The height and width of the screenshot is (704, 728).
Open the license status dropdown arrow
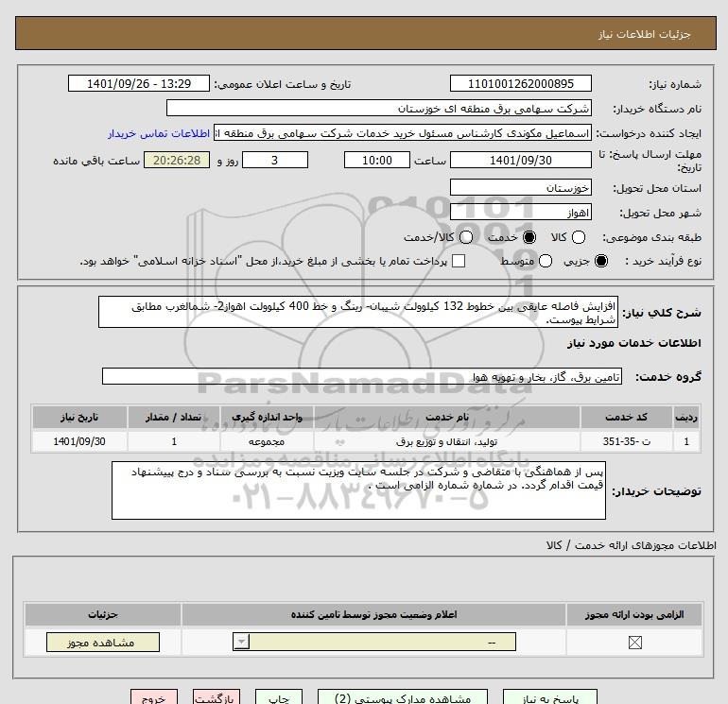(241, 642)
